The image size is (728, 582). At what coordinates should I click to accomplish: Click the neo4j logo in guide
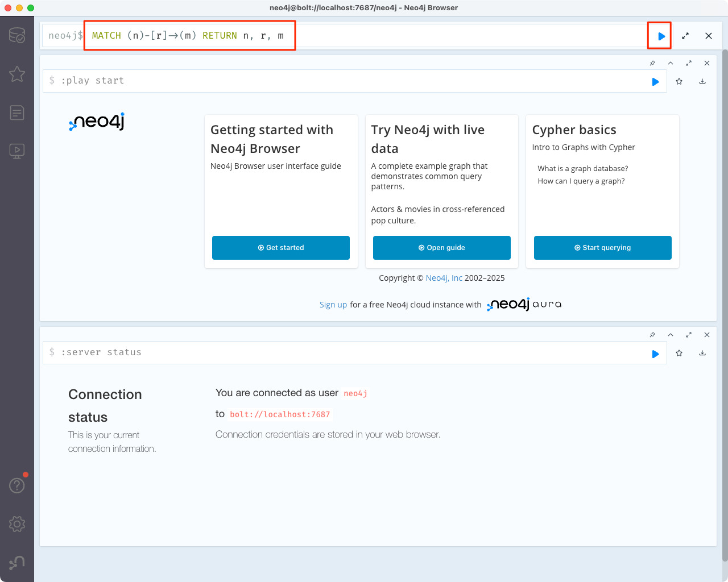point(97,122)
